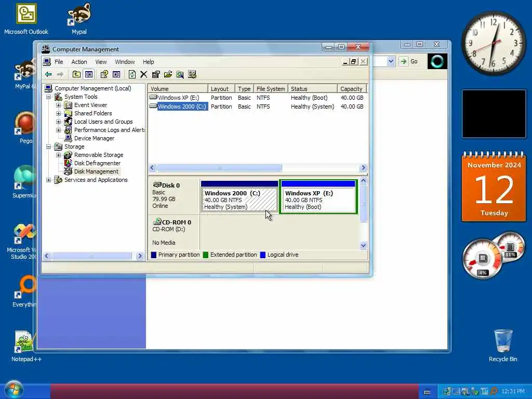
Task: Expand the Shared Folders node
Action: tap(58, 113)
